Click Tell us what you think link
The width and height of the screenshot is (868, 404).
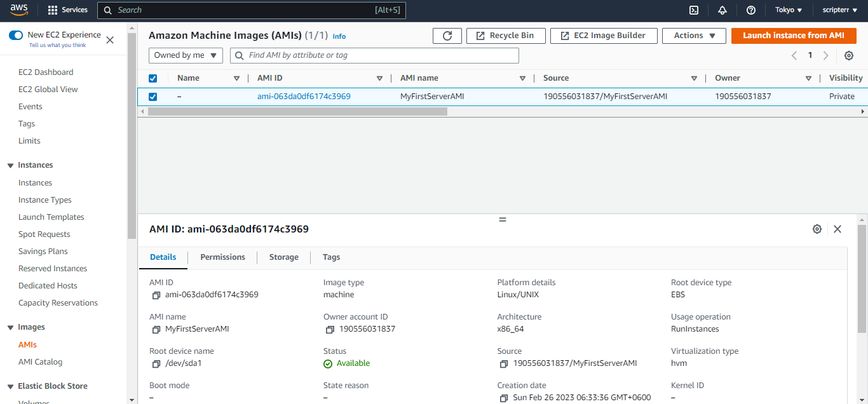tap(58, 45)
